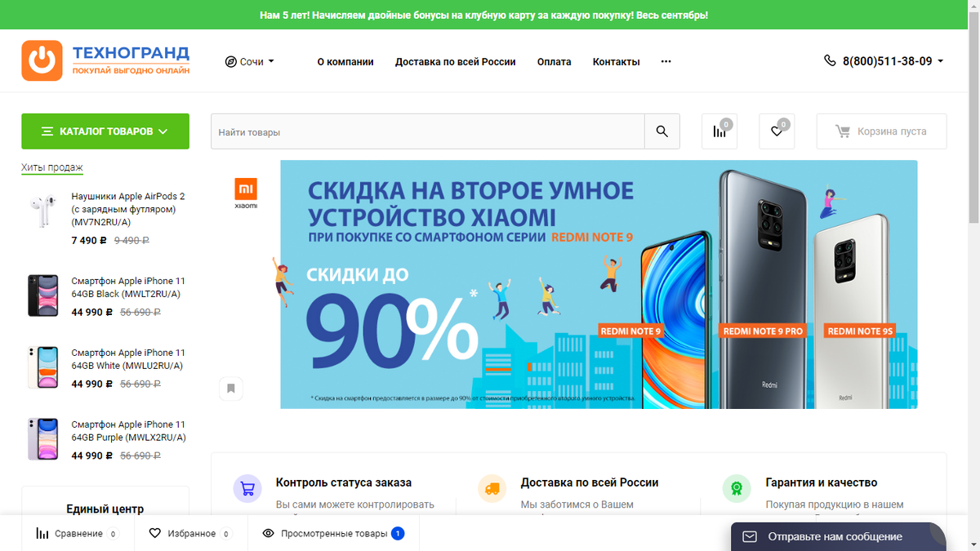The height and width of the screenshot is (551, 980).
Task: Click the orange delivery truck icon
Action: (x=492, y=489)
